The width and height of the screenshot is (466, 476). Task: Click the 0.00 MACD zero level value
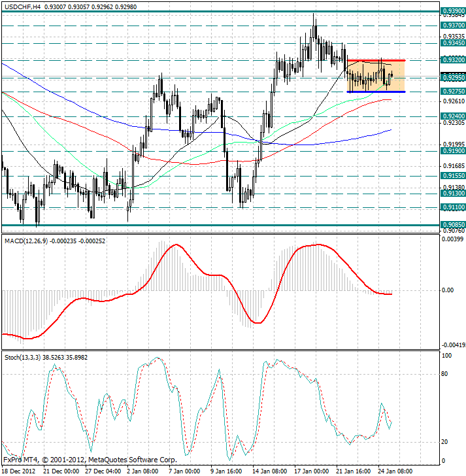(x=448, y=290)
